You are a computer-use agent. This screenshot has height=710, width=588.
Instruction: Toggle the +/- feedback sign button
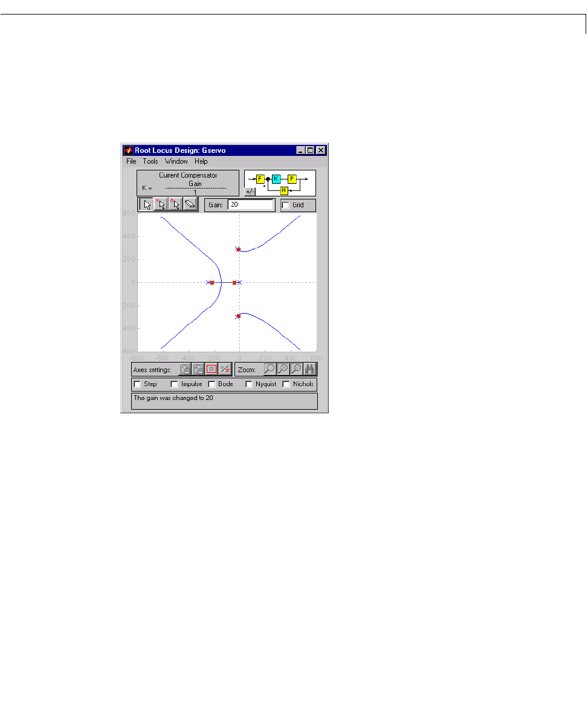(x=250, y=192)
